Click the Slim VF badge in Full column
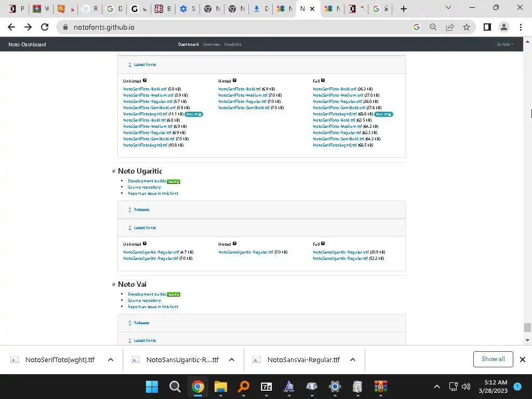 click(384, 114)
